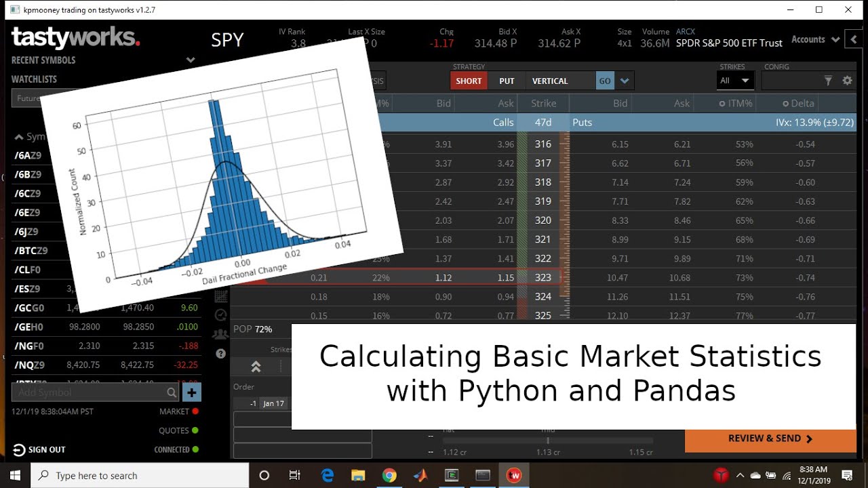Open MATLAB from taskbar
The width and height of the screenshot is (868, 488).
pos(420,475)
